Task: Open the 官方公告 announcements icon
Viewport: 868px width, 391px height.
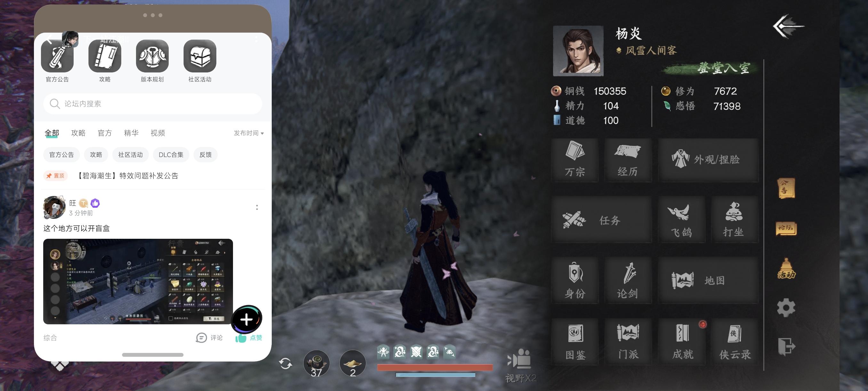Action: click(57, 57)
